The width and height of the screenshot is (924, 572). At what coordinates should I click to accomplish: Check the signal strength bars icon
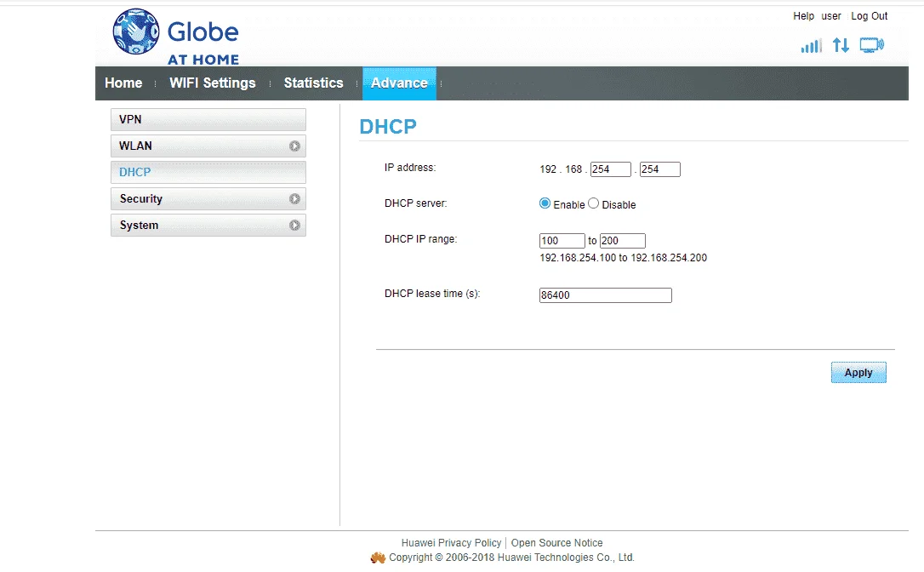point(811,45)
